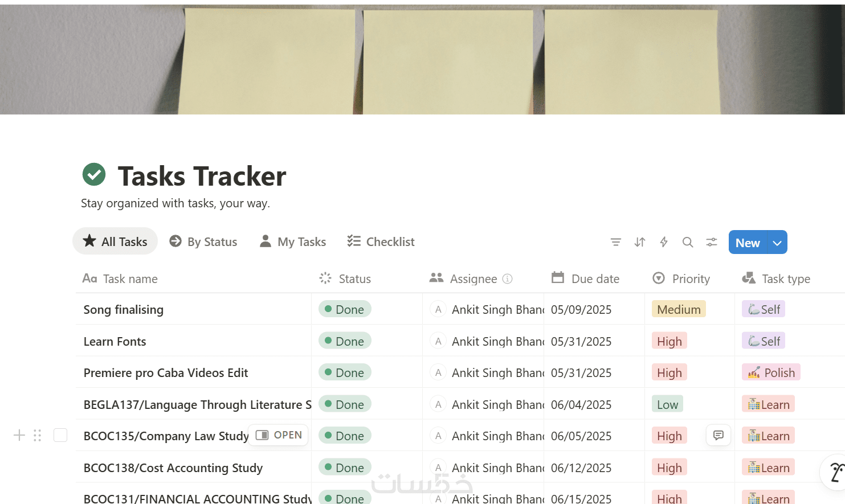The width and height of the screenshot is (845, 504).
Task: Click task name 'Learn Fonts'
Action: pyautogui.click(x=115, y=342)
